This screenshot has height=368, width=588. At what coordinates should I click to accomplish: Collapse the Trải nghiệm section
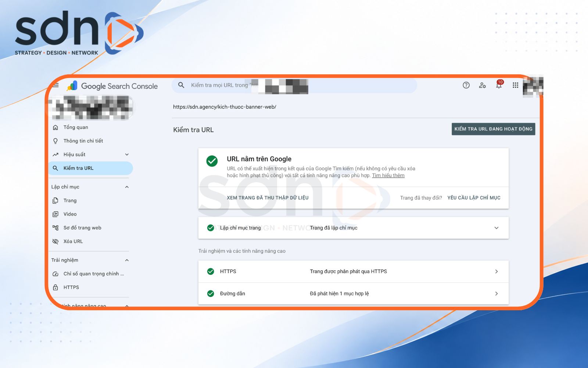(x=127, y=260)
